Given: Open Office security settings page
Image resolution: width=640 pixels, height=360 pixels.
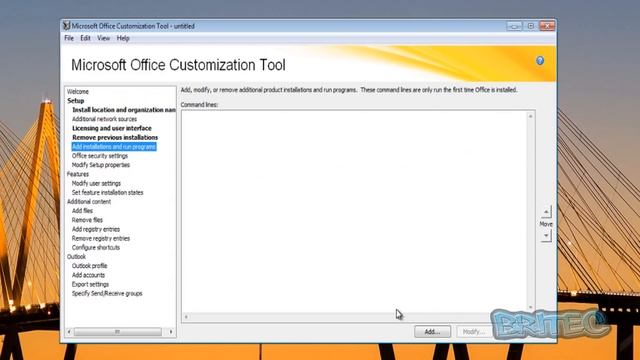Looking at the screenshot, I should [100, 156].
